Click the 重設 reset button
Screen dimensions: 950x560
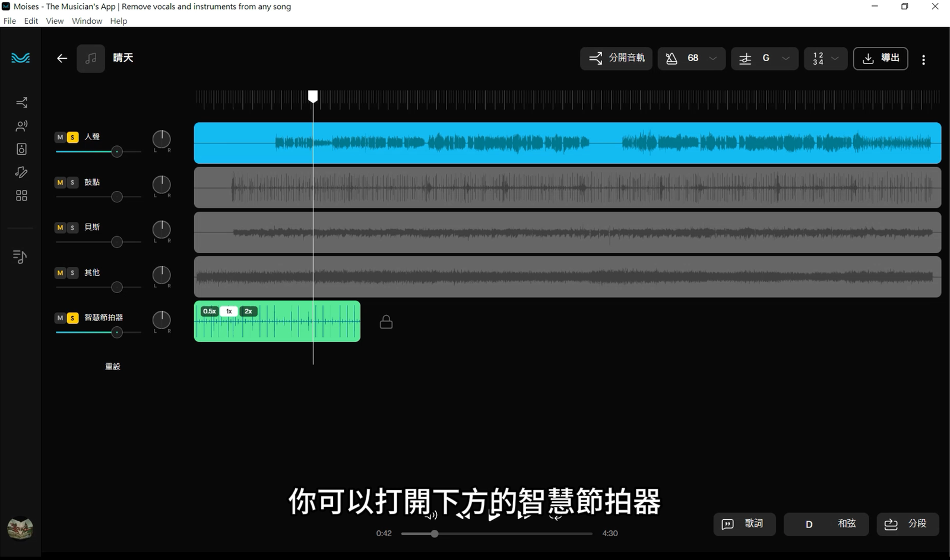coord(113,367)
